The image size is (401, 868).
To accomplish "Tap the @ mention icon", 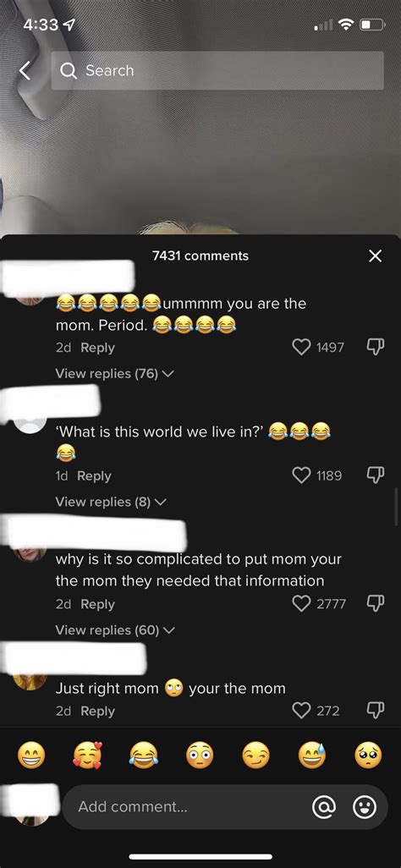I will [x=324, y=807].
